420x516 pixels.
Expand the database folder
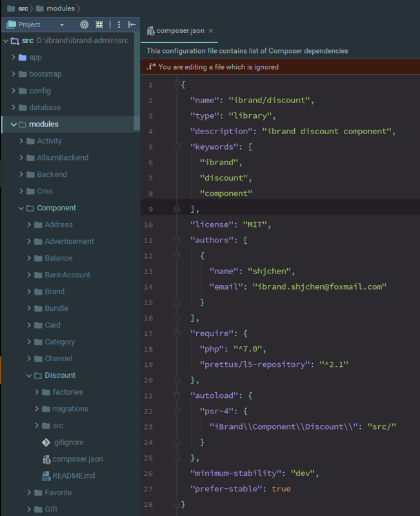point(14,107)
